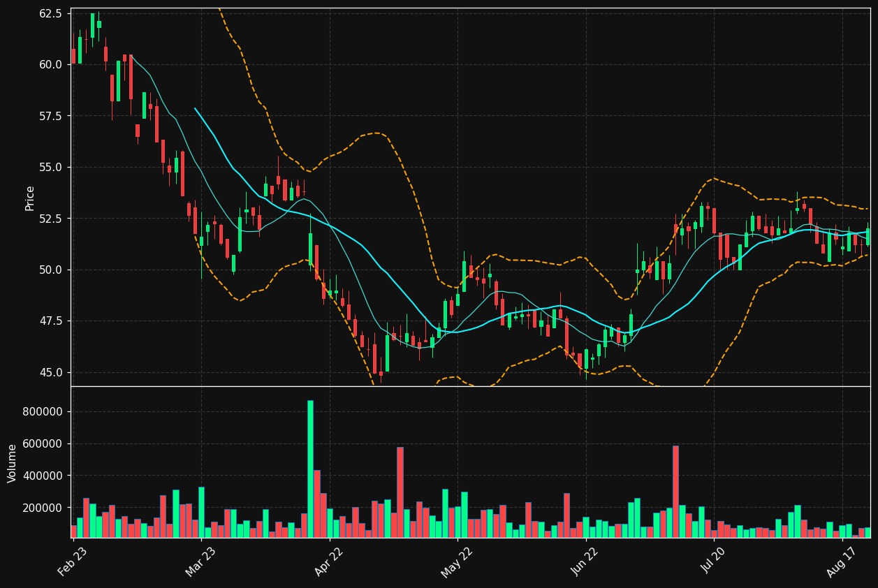Click the 'Apr 22' date label
Viewport: 878px width, 588px height.
(x=328, y=561)
